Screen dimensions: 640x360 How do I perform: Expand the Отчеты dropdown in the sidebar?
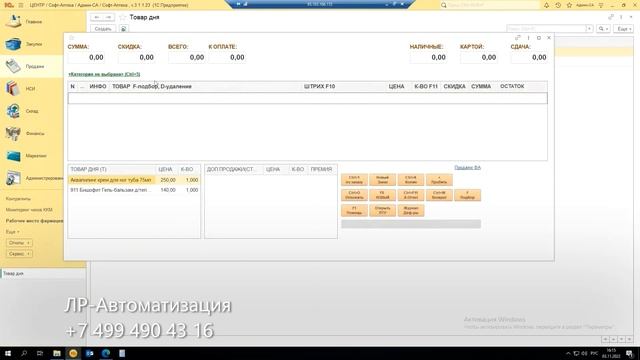pos(19,243)
